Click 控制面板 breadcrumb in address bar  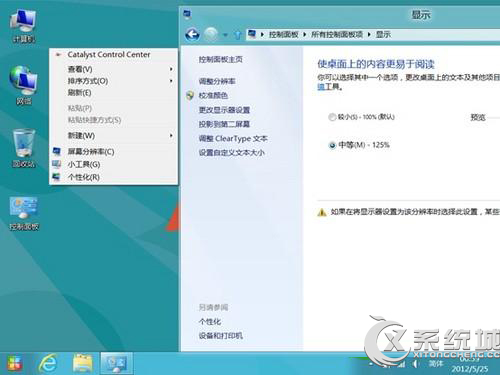pos(283,34)
